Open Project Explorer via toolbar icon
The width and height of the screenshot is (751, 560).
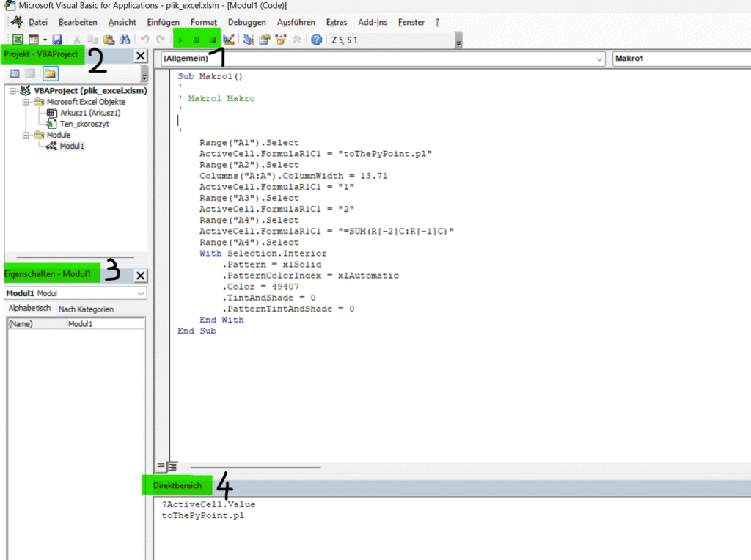tap(248, 40)
